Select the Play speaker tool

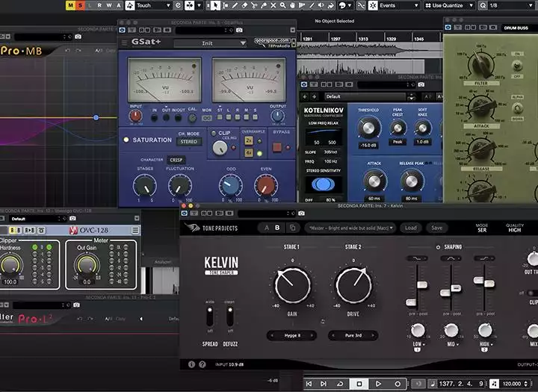pos(321,5)
